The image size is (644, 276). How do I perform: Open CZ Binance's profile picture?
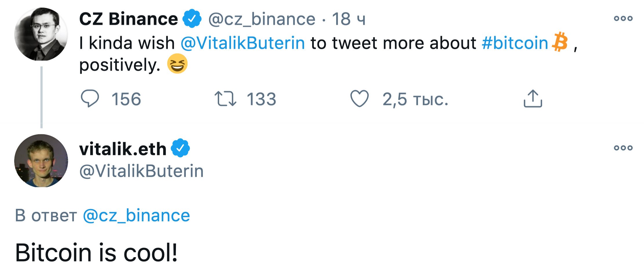pyautogui.click(x=41, y=34)
